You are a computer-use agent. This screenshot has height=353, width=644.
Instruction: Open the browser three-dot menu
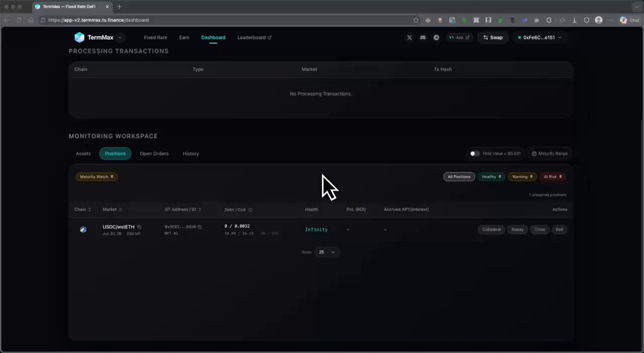coord(610,20)
